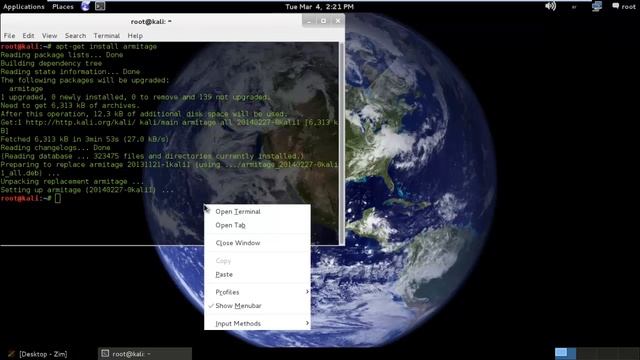This screenshot has height=360, width=640.
Task: Open the Terminal menu in menubar
Action: tap(107, 36)
